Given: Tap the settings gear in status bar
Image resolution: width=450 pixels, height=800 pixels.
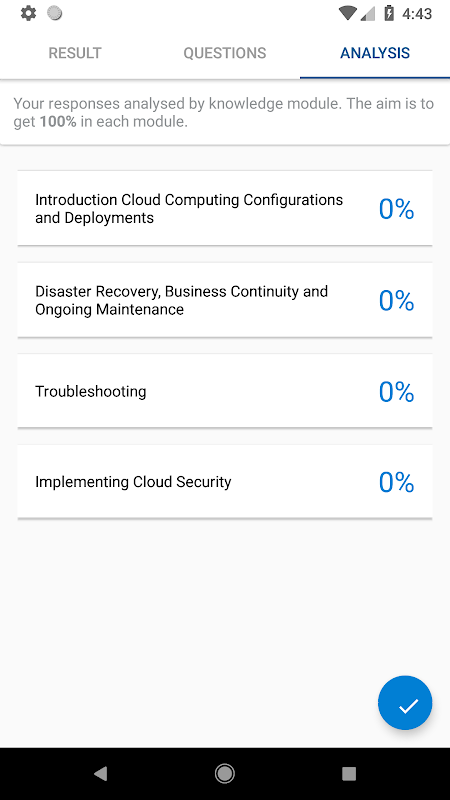Looking at the screenshot, I should coord(28,13).
